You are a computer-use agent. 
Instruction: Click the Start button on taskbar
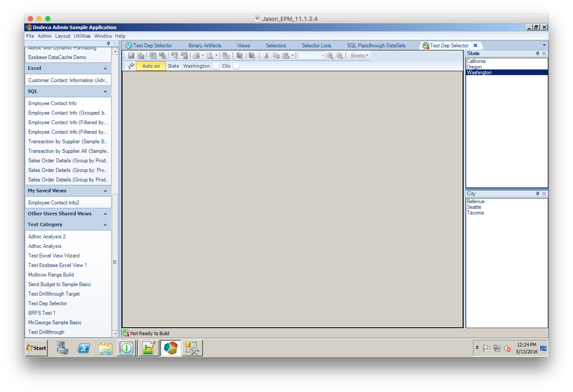[36, 348]
